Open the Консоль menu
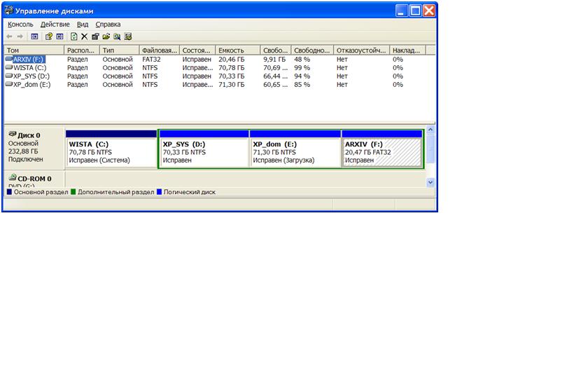The width and height of the screenshot is (588, 368). 20,25
